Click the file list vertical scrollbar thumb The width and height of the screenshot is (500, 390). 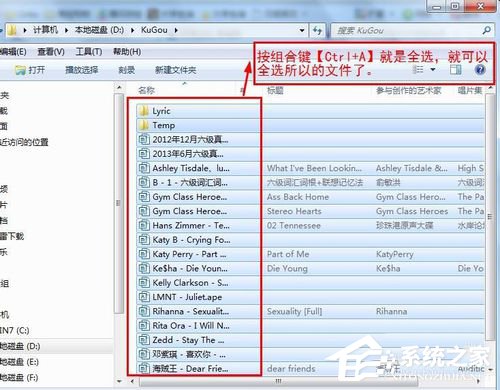(490, 217)
